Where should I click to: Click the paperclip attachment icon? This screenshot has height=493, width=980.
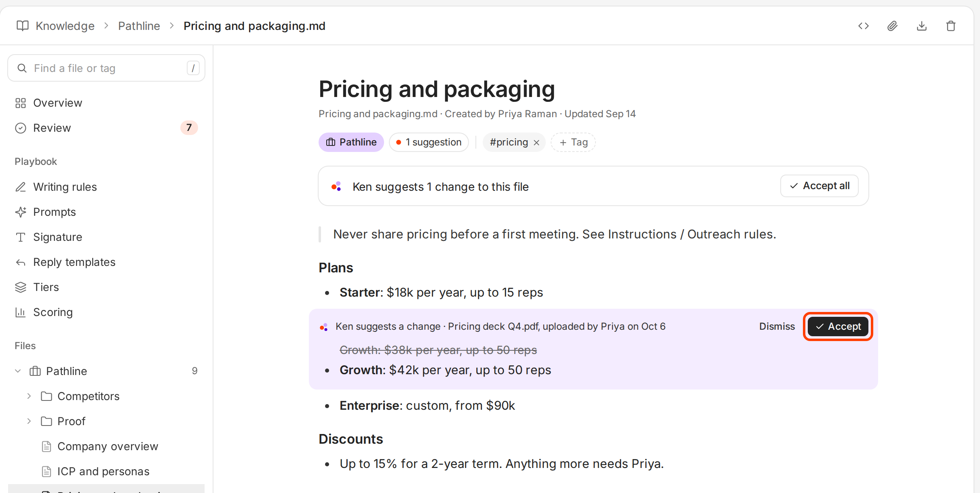click(x=893, y=26)
